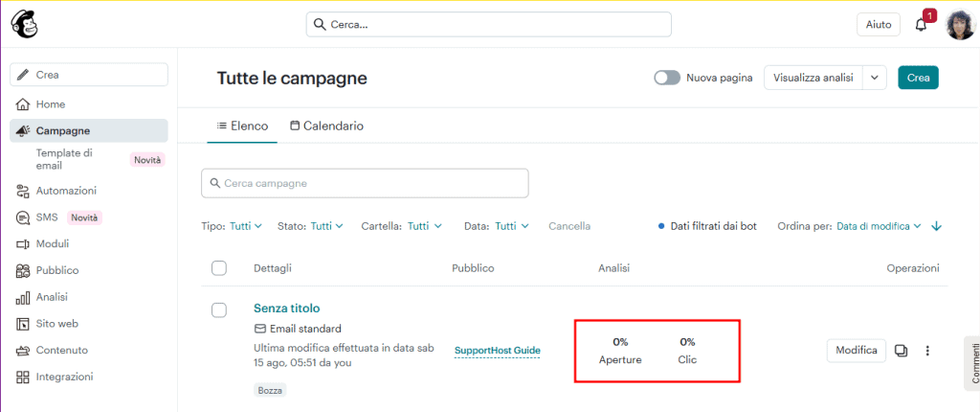Click the Integrazioni grid icon
Image resolution: width=980 pixels, height=412 pixels.
23,377
